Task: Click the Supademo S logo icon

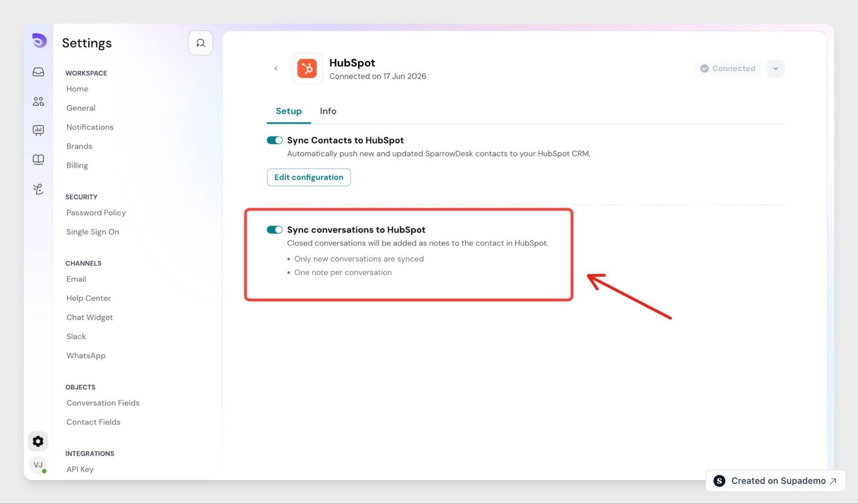Action: coord(719,481)
